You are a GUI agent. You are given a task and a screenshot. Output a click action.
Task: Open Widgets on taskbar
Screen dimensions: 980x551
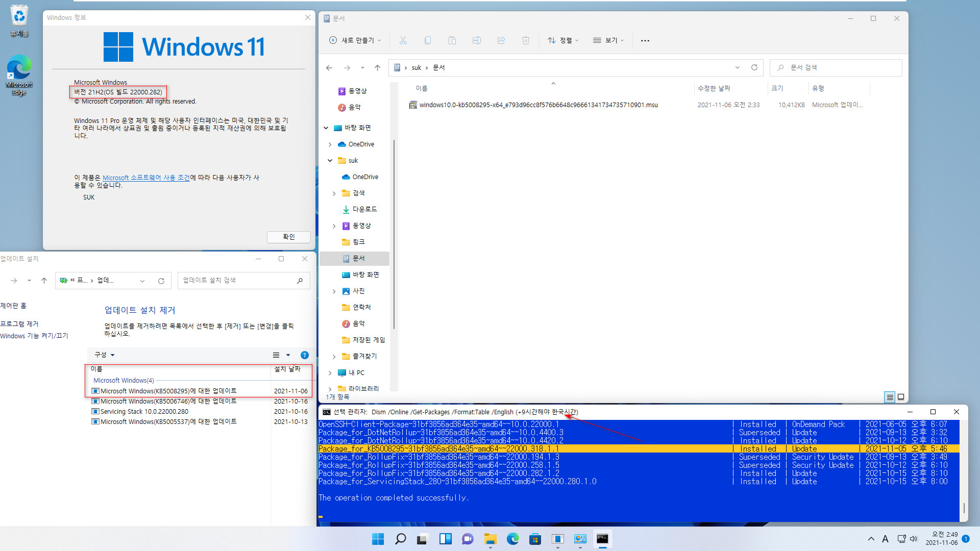click(x=446, y=539)
